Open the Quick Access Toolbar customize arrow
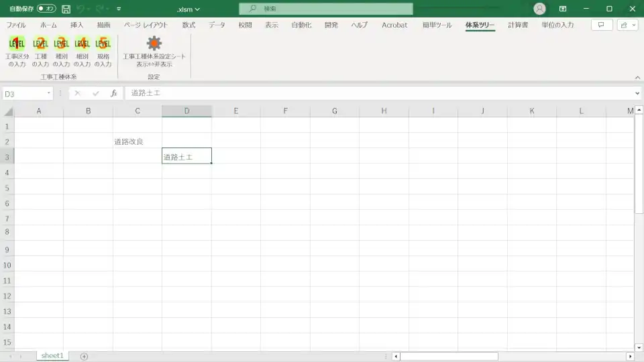The image size is (644, 362). tap(119, 9)
